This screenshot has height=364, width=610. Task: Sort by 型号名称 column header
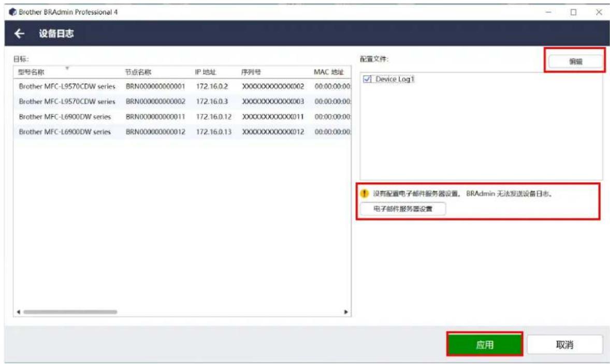click(31, 72)
